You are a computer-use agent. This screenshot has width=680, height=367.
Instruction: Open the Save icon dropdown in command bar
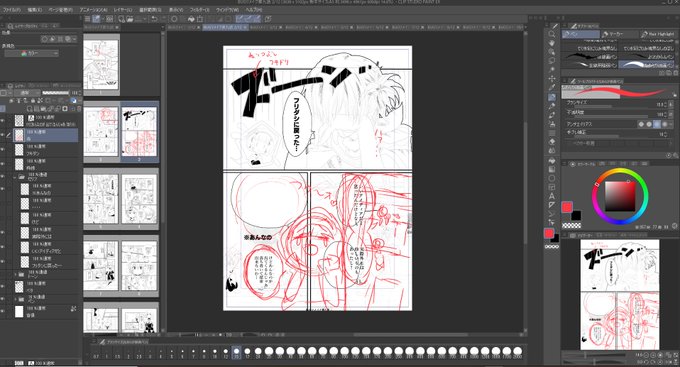[144, 19]
